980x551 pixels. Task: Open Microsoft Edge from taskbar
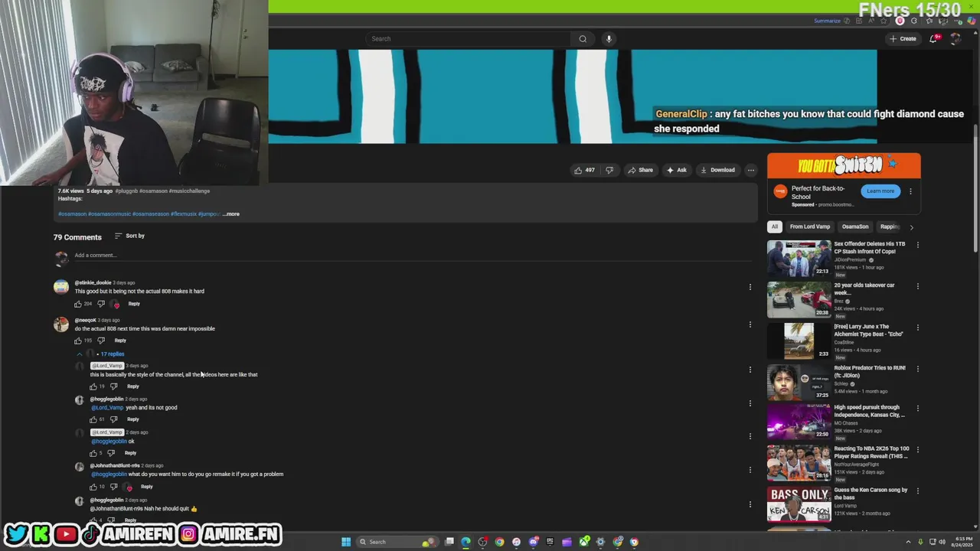pyautogui.click(x=465, y=542)
